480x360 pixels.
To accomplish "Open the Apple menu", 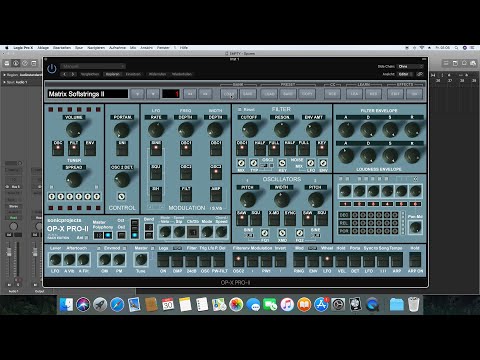I will pos(6,48).
